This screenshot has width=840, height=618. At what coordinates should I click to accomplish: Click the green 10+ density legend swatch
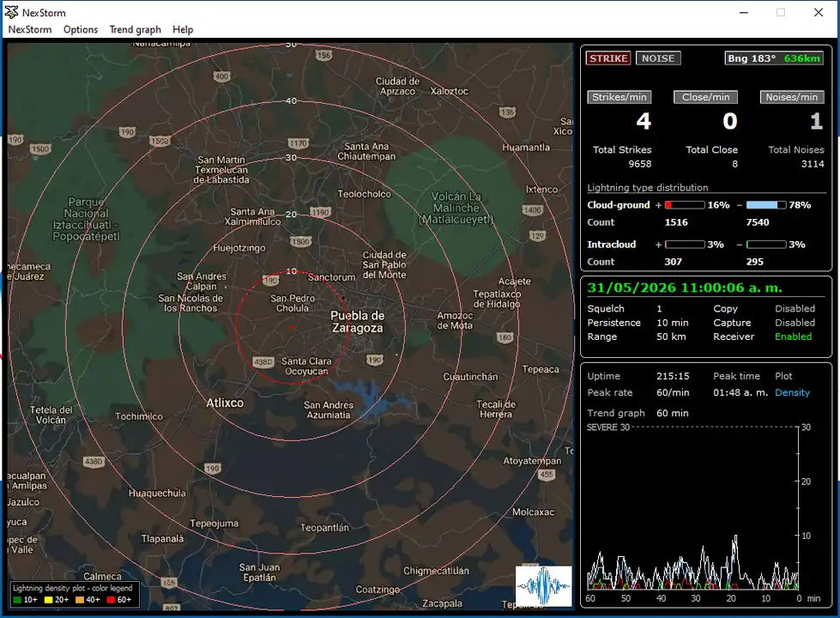click(17, 600)
